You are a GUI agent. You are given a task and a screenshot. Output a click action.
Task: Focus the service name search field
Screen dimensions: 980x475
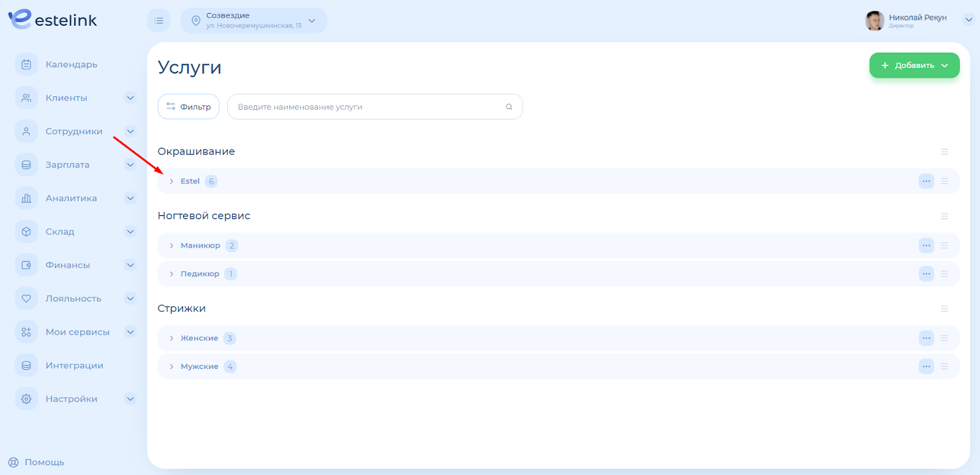point(367,107)
